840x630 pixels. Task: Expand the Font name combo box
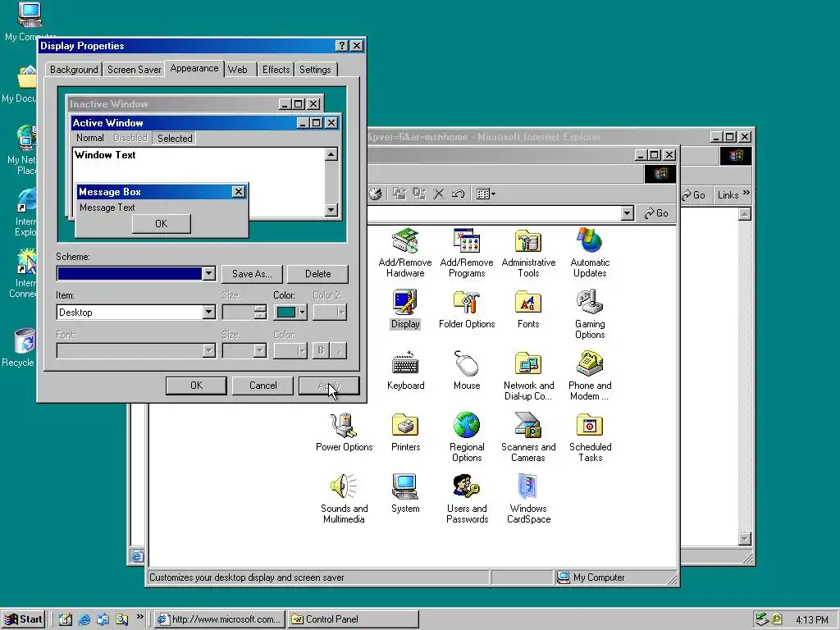coord(209,351)
